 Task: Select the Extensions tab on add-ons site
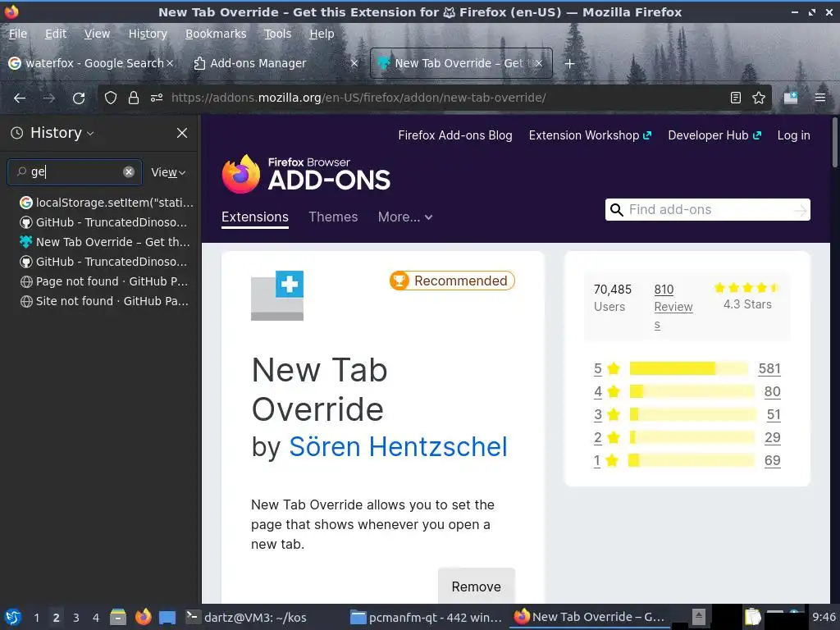(255, 217)
